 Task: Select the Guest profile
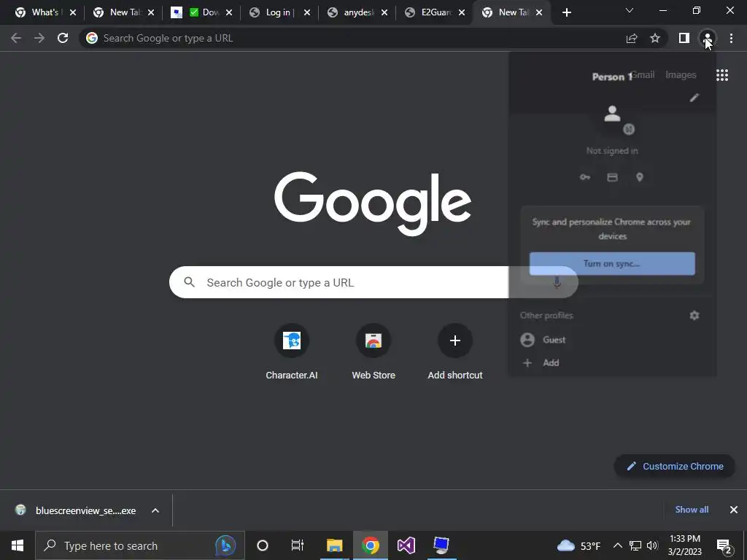(612, 340)
